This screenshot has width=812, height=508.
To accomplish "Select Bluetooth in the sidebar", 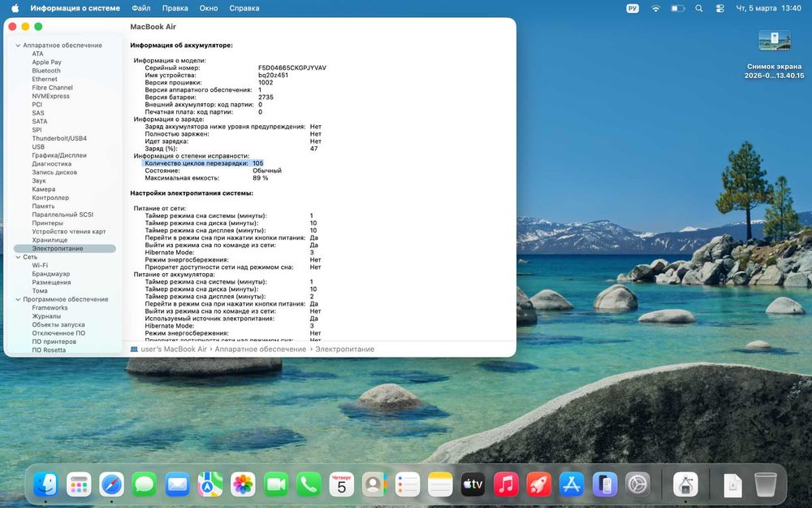I will [46, 71].
